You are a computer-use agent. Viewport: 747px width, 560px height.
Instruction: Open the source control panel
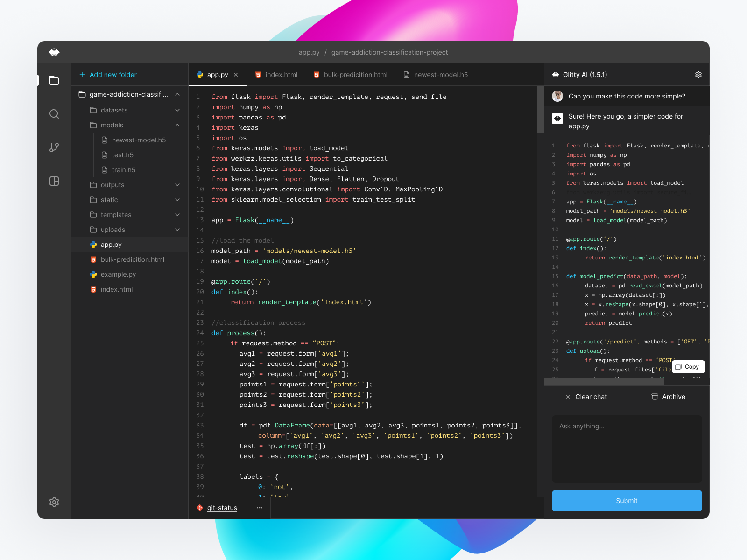click(54, 147)
